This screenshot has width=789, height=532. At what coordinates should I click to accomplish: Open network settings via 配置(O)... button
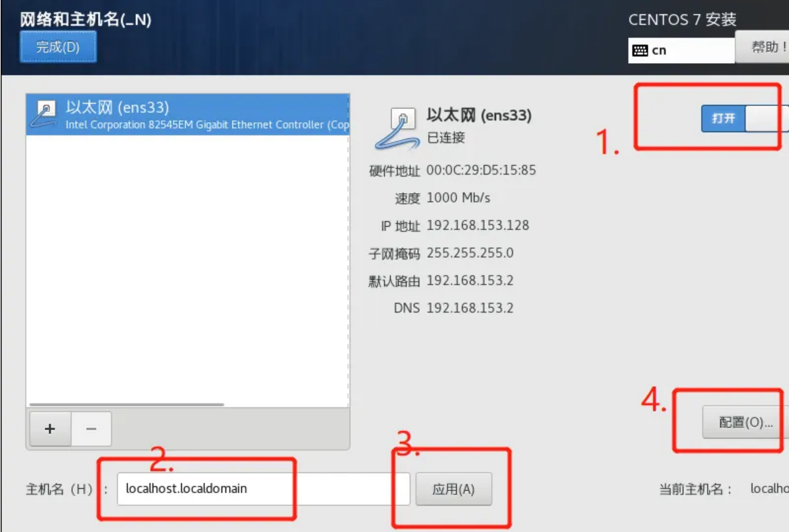[746, 422]
